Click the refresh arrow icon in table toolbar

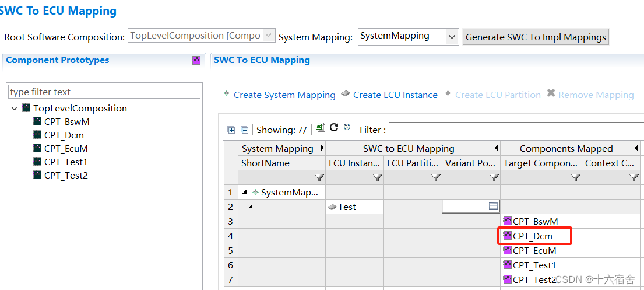[x=334, y=127]
